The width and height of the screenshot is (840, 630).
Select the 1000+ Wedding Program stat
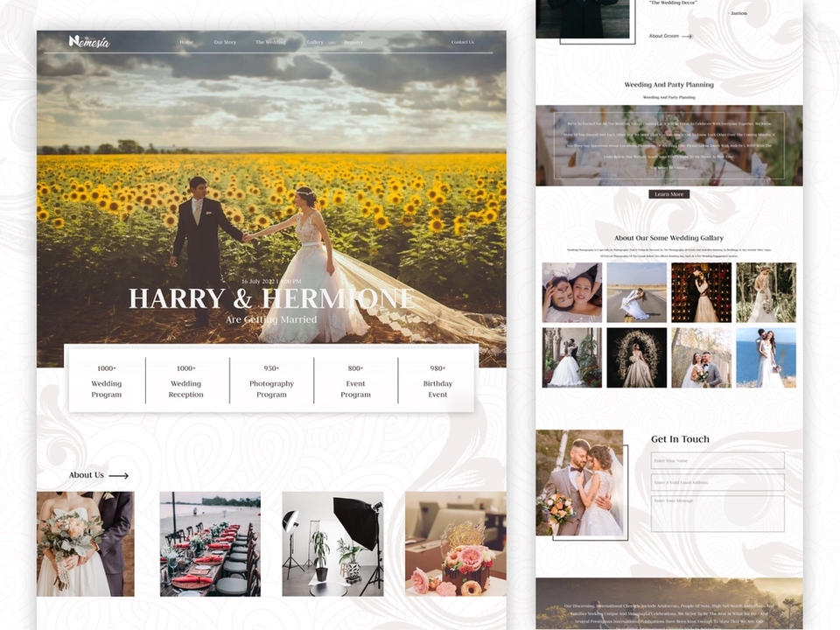107,381
